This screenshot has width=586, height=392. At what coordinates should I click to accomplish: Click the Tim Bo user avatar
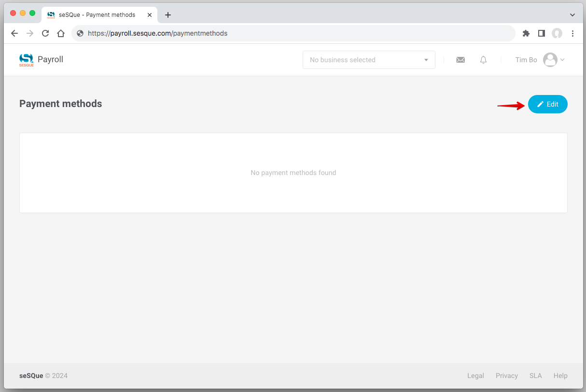550,60
